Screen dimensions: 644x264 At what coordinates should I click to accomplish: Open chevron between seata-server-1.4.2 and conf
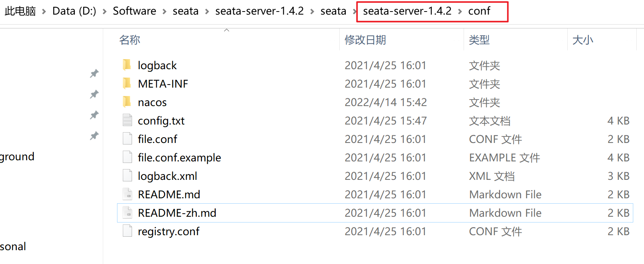coord(460,12)
